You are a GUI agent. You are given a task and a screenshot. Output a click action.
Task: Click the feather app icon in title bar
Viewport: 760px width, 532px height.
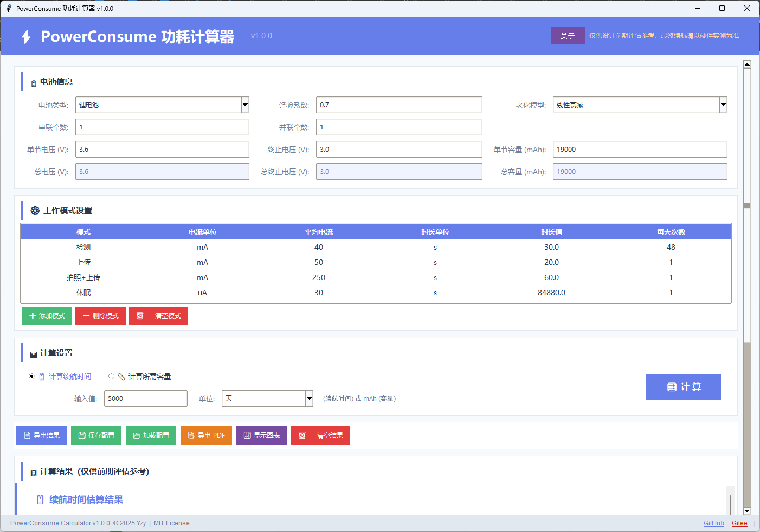click(9, 8)
